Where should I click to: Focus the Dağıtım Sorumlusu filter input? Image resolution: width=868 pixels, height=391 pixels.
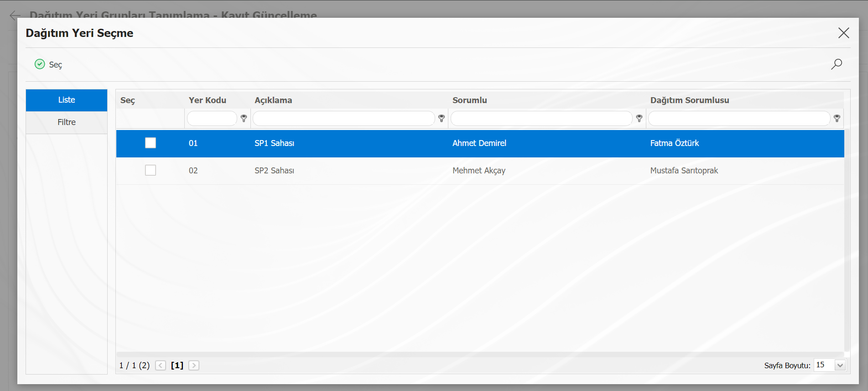(x=739, y=118)
